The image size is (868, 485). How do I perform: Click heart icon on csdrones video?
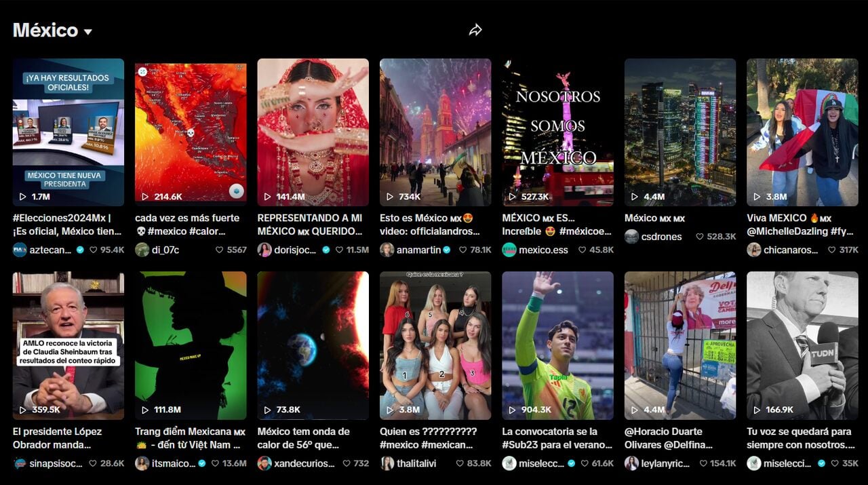click(x=699, y=237)
